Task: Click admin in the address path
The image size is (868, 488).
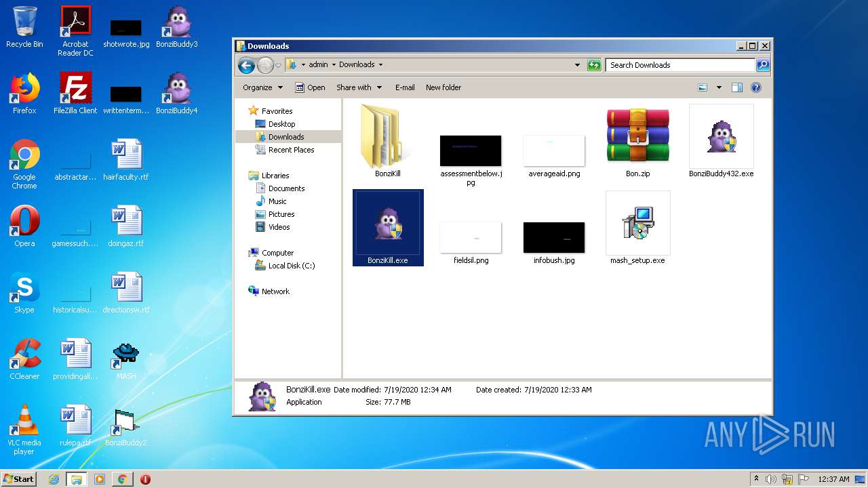Action: (x=318, y=65)
